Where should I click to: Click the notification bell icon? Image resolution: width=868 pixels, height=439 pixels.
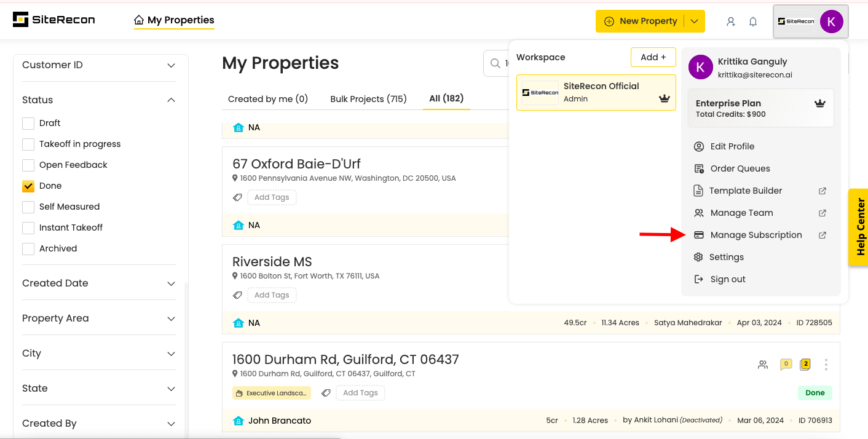click(752, 22)
